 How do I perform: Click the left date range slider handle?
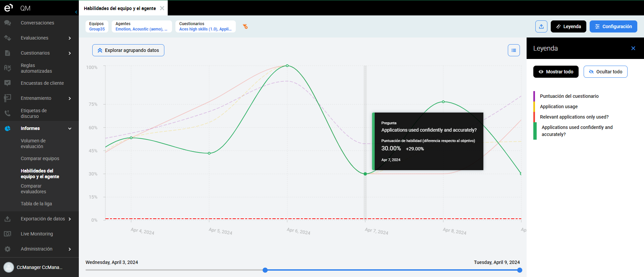click(265, 270)
